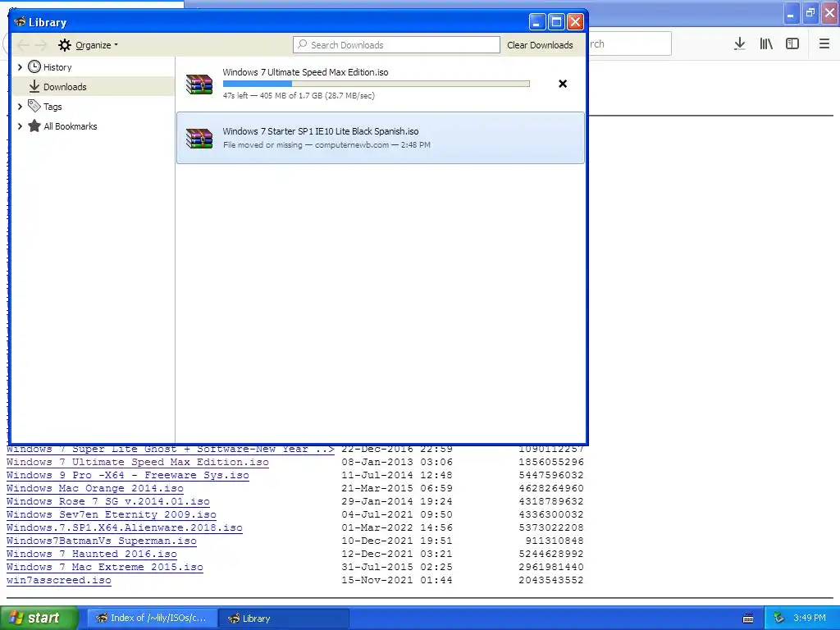Click the archive icon of Ultimate Speed Max download
This screenshot has width=840, height=630.
pyautogui.click(x=199, y=84)
